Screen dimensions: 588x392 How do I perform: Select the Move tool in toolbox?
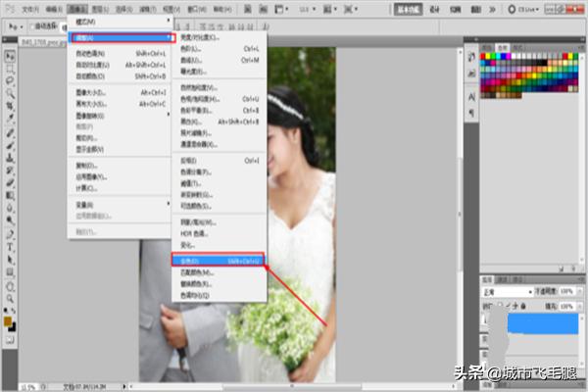10,56
